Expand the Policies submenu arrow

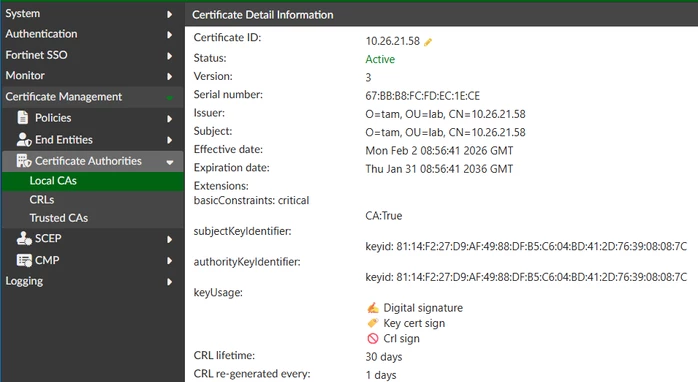(x=169, y=119)
